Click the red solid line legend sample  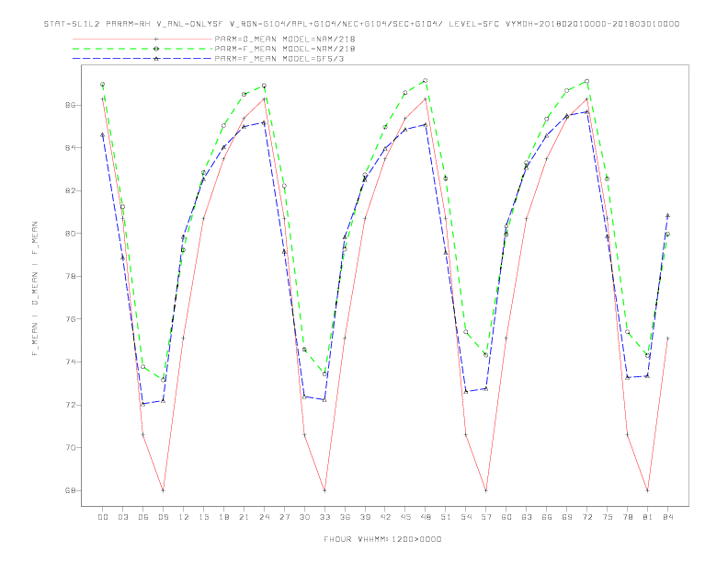pyautogui.click(x=142, y=39)
